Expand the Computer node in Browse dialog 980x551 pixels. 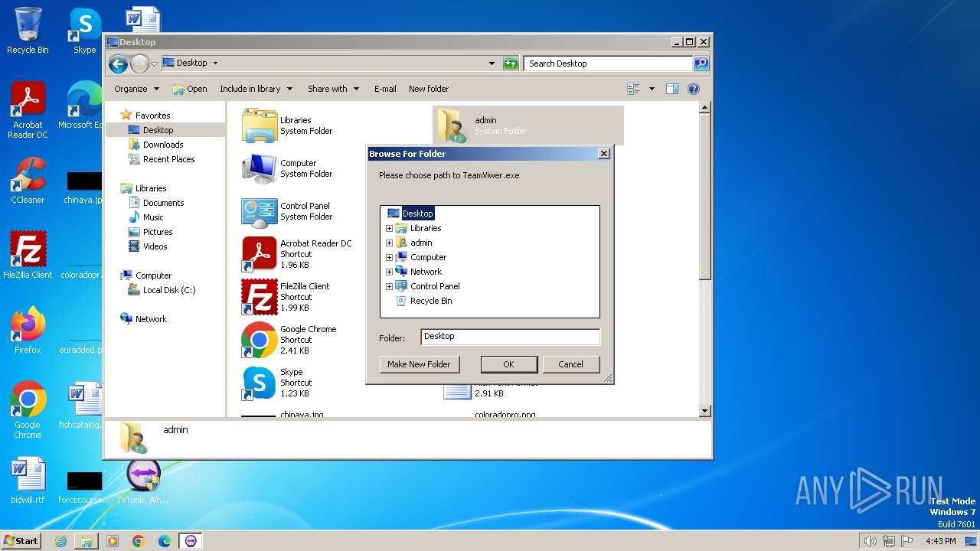coord(389,257)
